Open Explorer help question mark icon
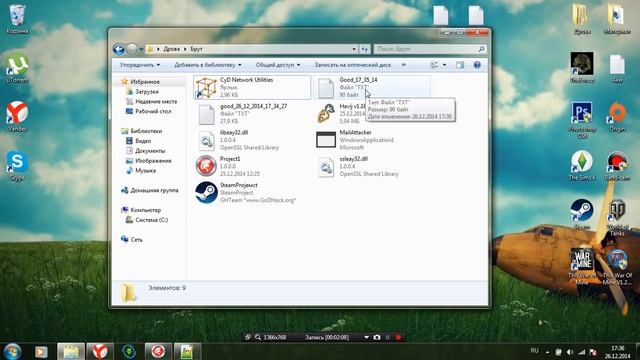This screenshot has height=360, width=640. coord(477,65)
